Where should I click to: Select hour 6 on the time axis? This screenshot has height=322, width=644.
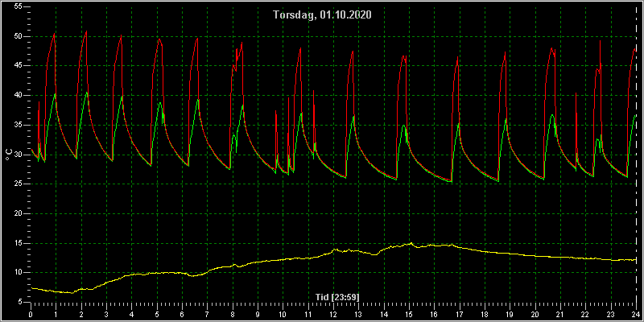click(182, 314)
